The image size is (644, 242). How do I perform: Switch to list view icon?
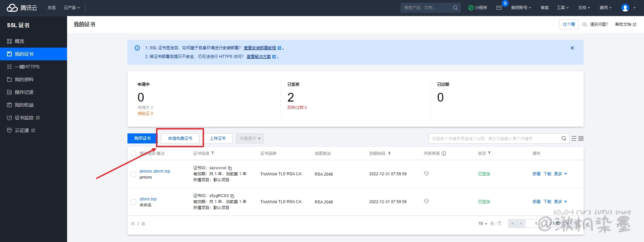574,138
